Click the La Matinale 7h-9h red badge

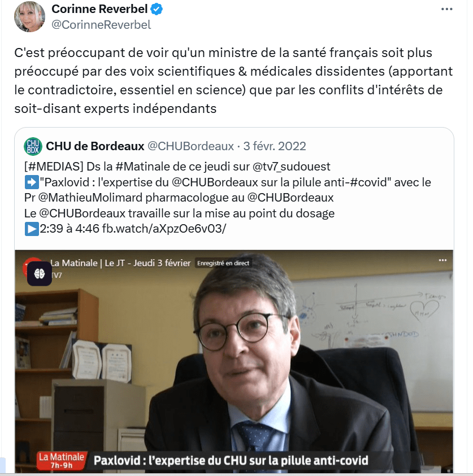[x=62, y=460]
